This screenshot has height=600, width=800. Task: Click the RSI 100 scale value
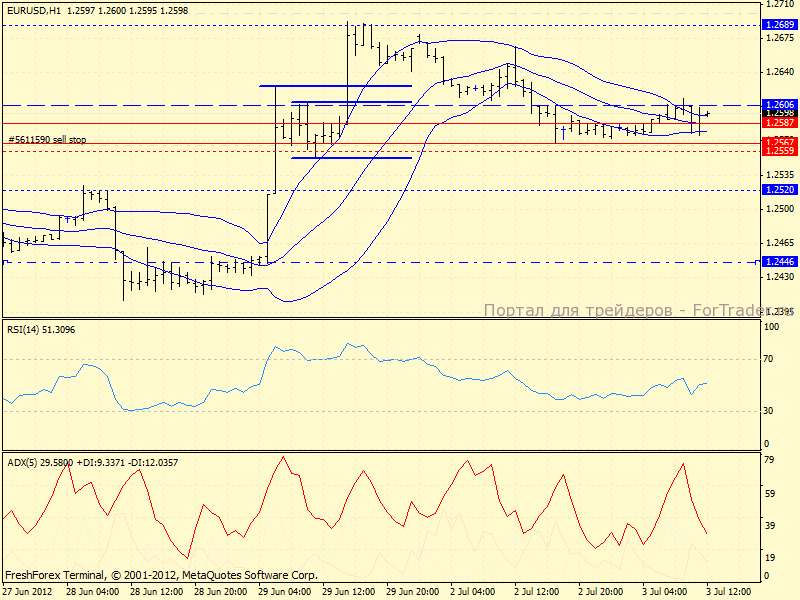click(x=771, y=327)
